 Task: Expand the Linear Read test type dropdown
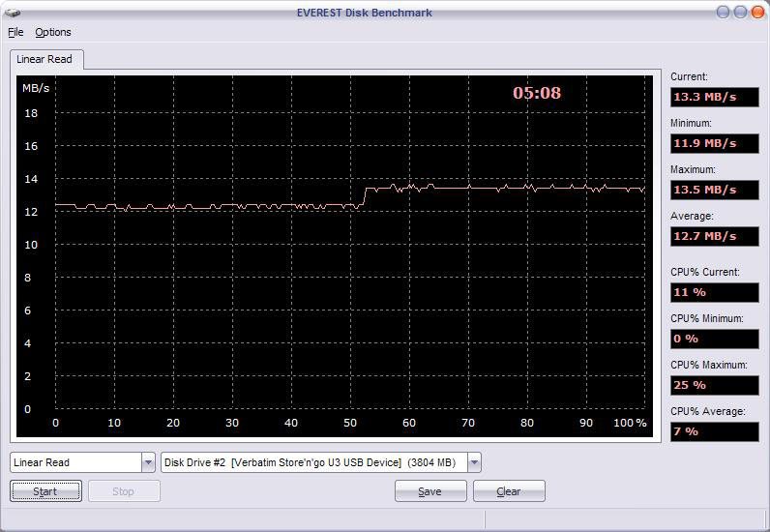pyautogui.click(x=148, y=462)
